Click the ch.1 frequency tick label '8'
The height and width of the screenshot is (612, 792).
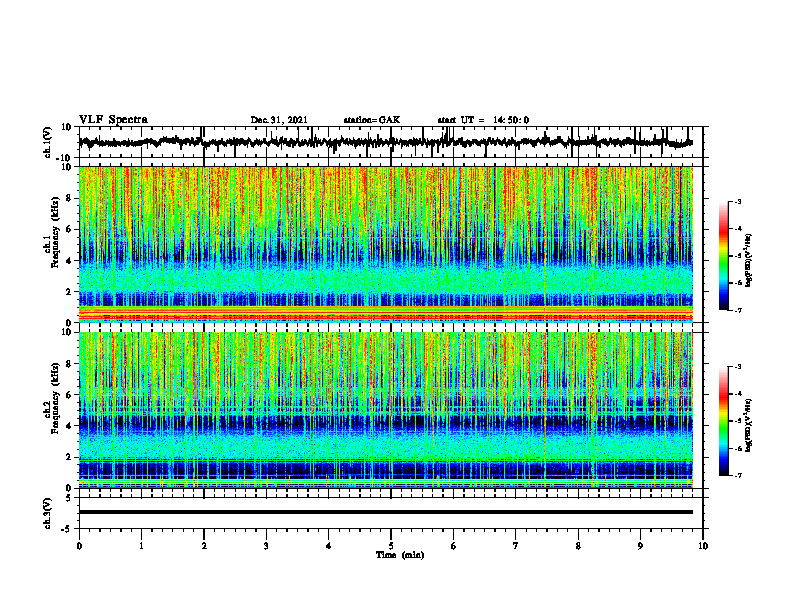69,198
